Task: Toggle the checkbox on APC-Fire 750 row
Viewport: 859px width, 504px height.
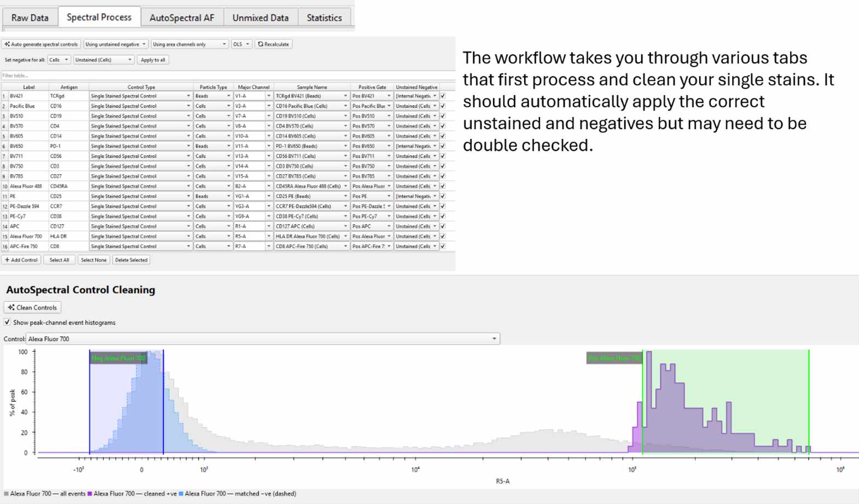Action: coord(443,247)
